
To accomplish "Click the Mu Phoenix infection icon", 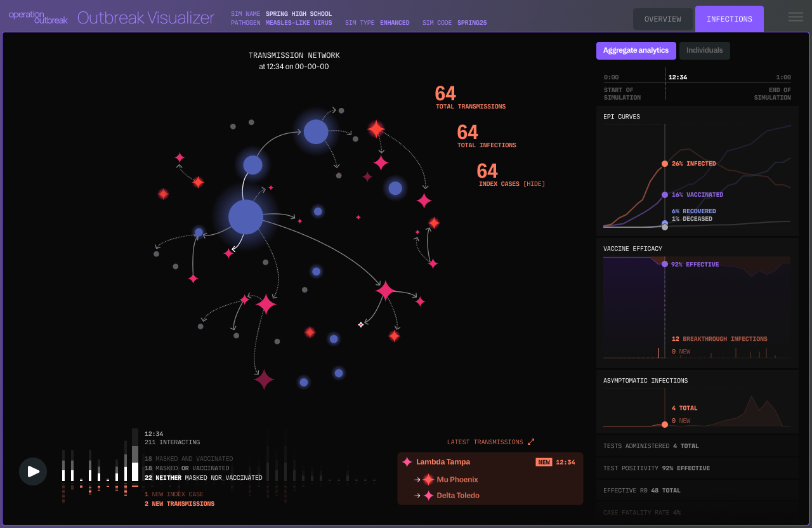I will coord(429,480).
